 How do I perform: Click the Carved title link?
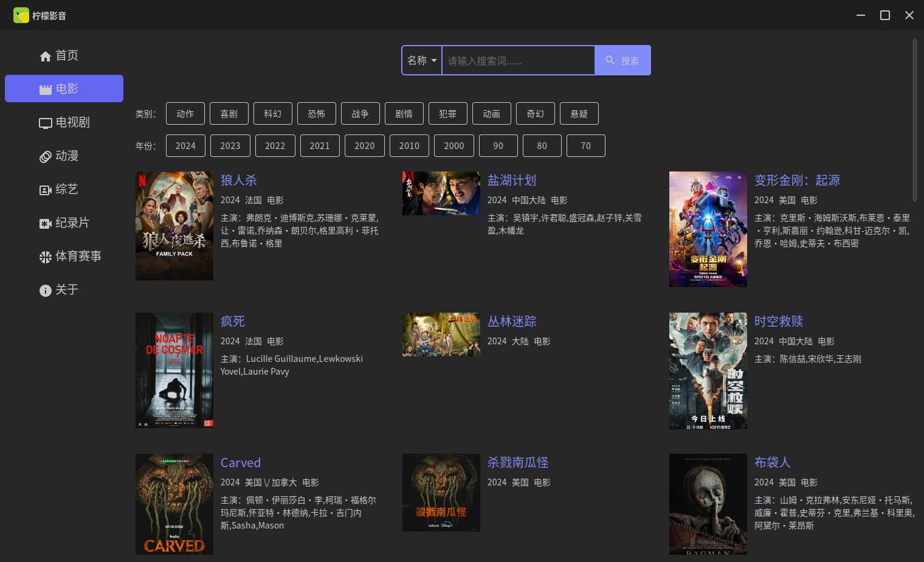[241, 462]
